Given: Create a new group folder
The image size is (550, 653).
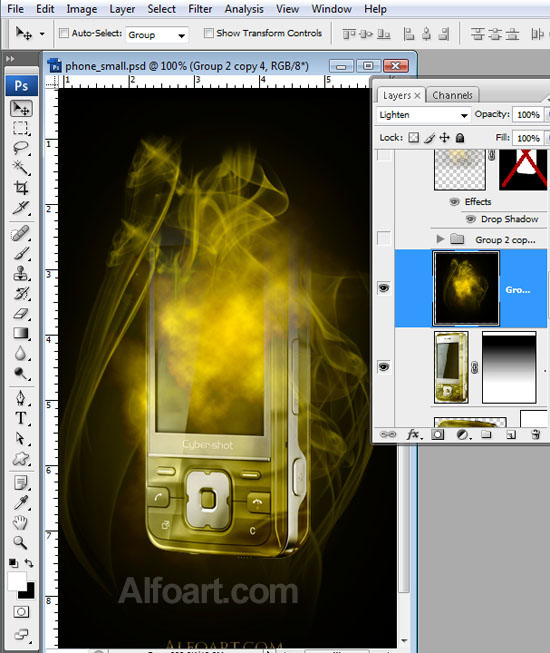Looking at the screenshot, I should coord(486,434).
